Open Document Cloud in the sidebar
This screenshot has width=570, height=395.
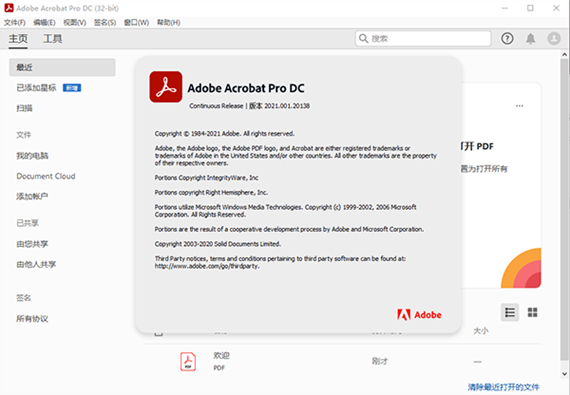point(46,176)
